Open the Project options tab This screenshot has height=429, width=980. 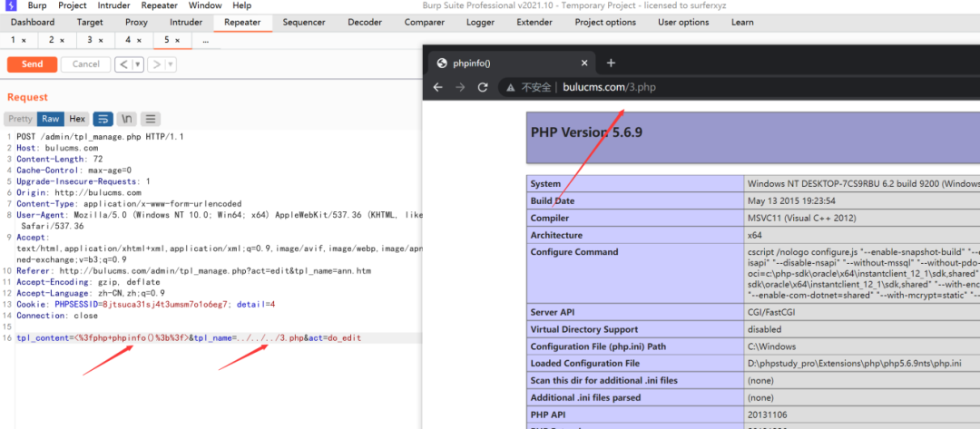[x=605, y=23]
